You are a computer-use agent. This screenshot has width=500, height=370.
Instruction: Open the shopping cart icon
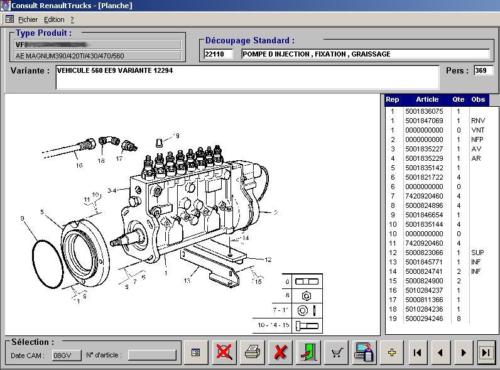[x=336, y=352]
